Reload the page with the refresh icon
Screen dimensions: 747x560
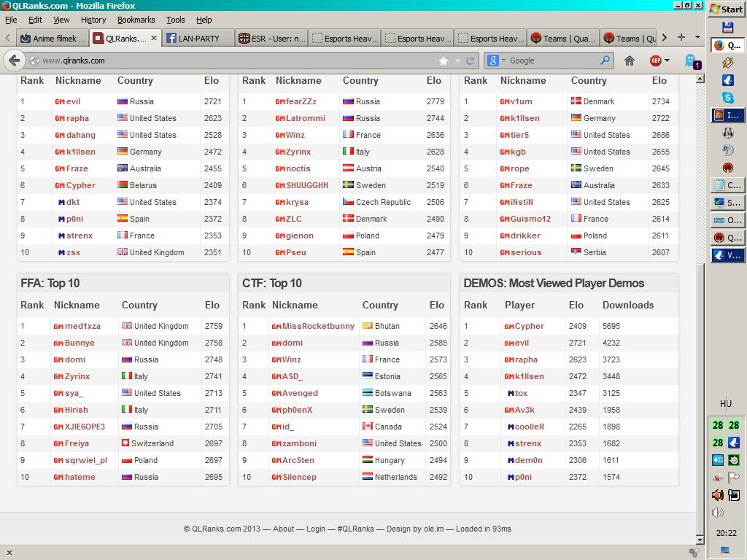pyautogui.click(x=470, y=61)
